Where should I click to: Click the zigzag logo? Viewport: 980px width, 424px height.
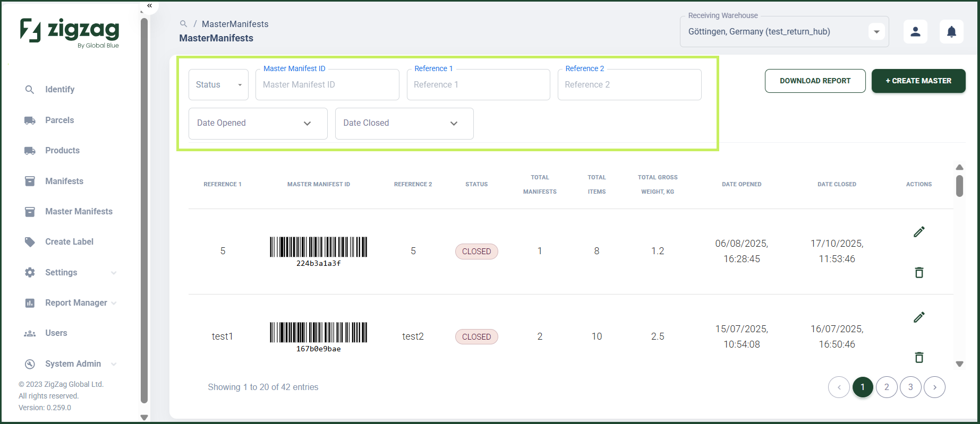pyautogui.click(x=70, y=32)
